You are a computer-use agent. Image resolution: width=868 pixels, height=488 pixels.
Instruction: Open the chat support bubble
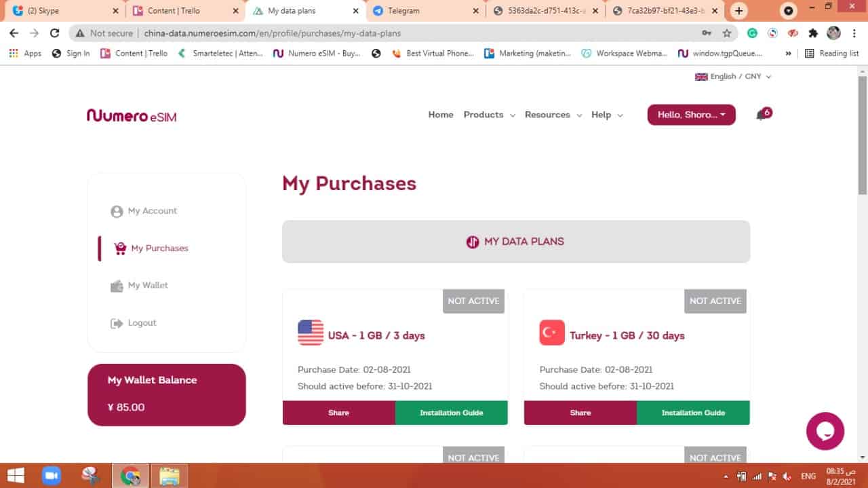point(825,431)
